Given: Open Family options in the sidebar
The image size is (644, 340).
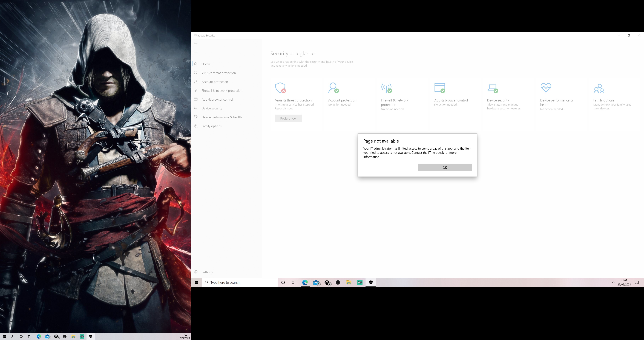Looking at the screenshot, I should 226,126.
